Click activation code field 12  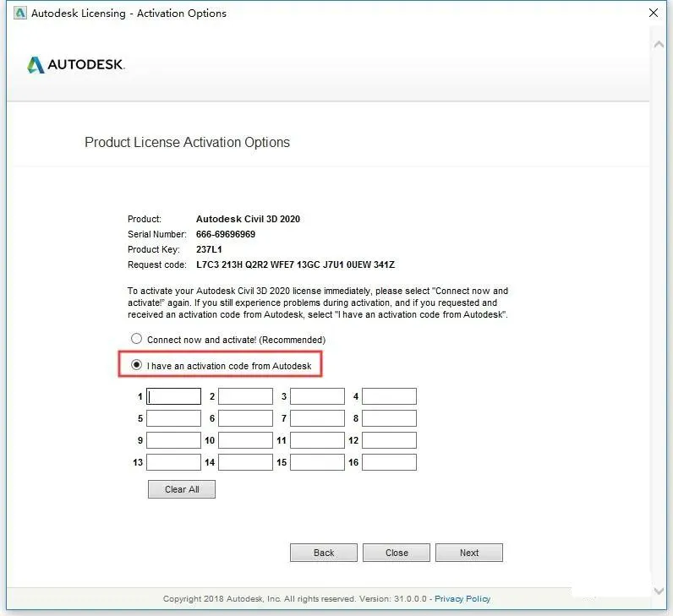[389, 440]
